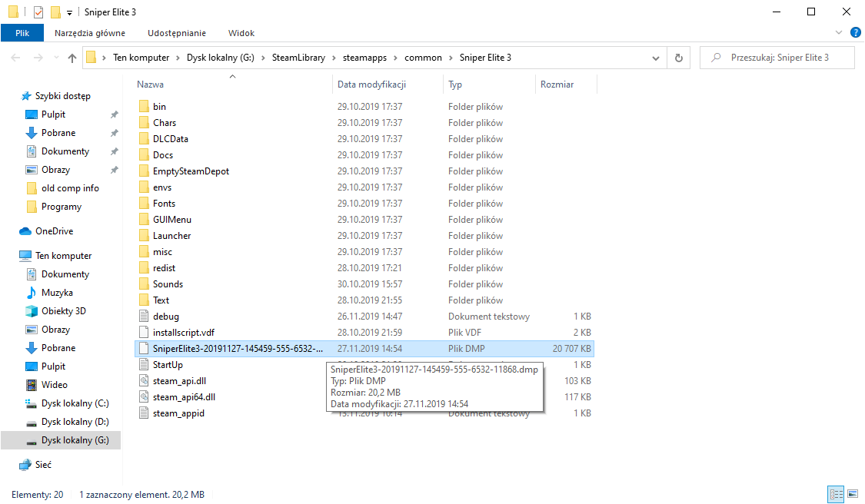Expand the ribbon with the chevron
Viewport: 865px width, 504px height.
pyautogui.click(x=839, y=32)
